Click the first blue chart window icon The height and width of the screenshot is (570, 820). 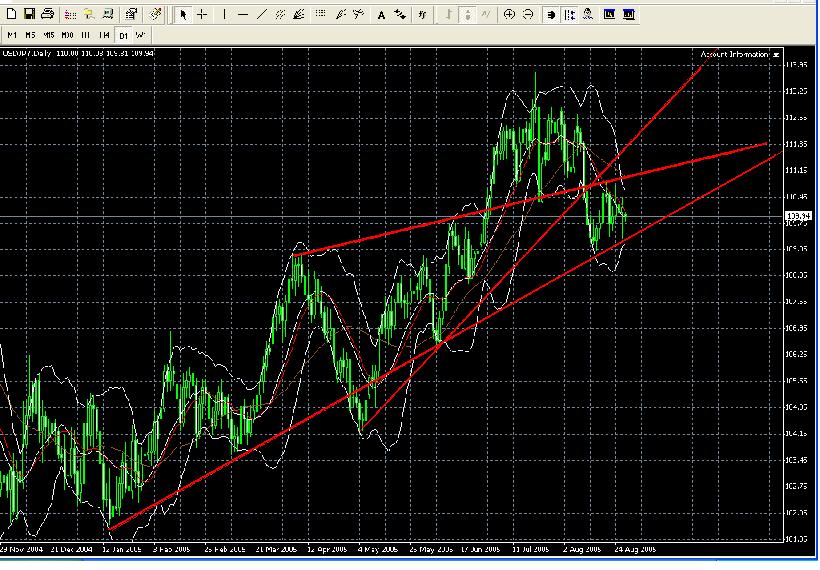click(x=610, y=15)
